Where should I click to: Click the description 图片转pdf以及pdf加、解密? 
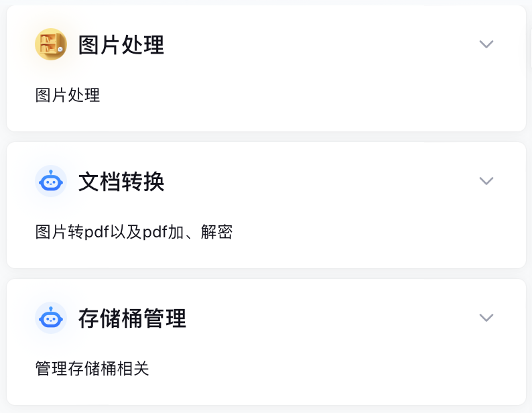134,232
